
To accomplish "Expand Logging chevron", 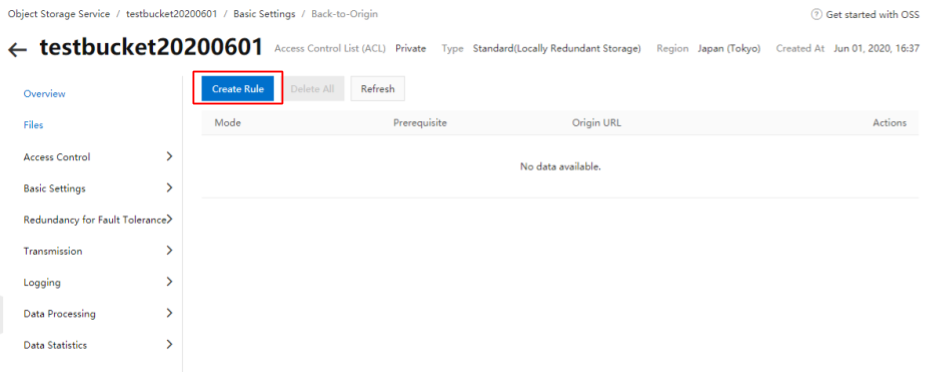I will coord(169,281).
